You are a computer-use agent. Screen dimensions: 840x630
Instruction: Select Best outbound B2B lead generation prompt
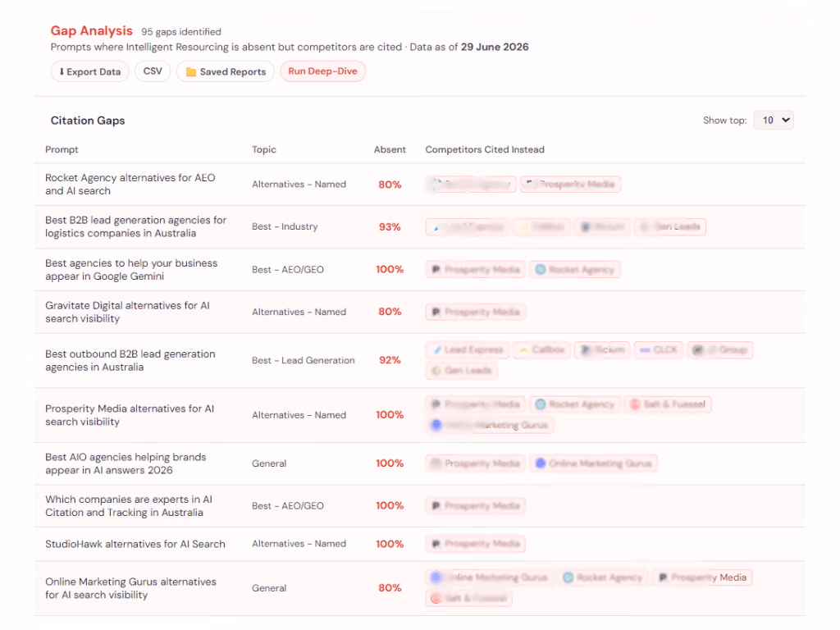point(130,361)
